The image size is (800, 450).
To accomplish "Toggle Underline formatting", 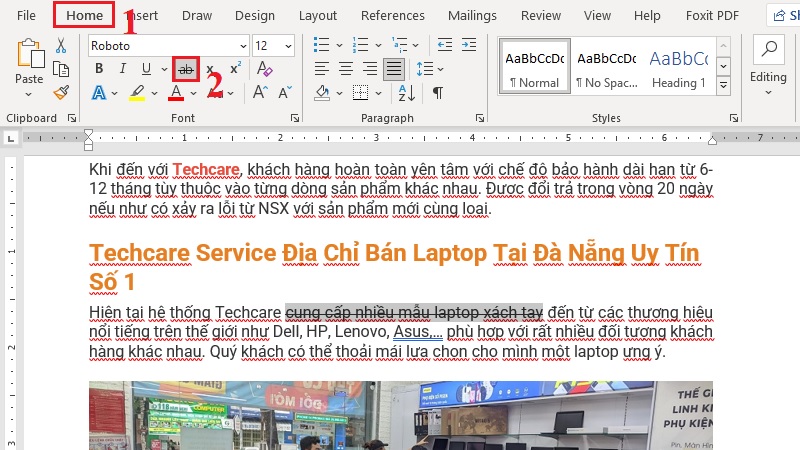I will pos(146,68).
